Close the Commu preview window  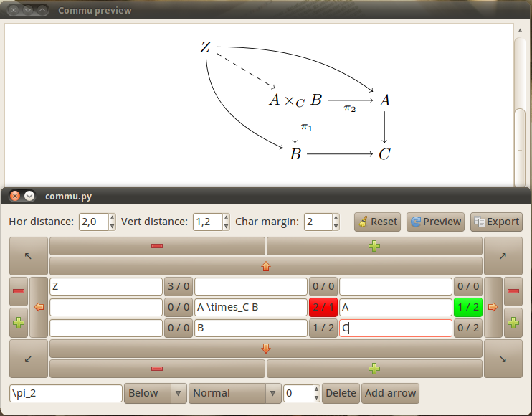click(x=13, y=10)
